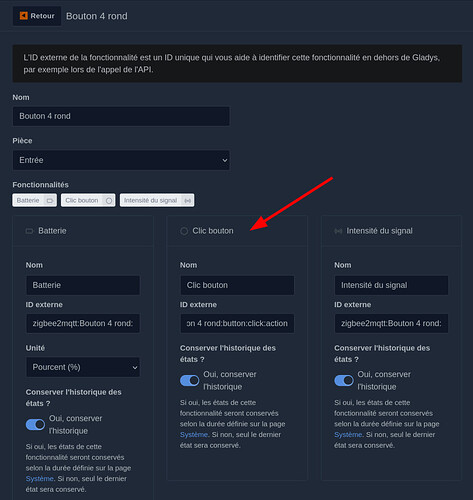Click battery icon in Batterie card header
The height and width of the screenshot is (500, 473).
(30, 231)
